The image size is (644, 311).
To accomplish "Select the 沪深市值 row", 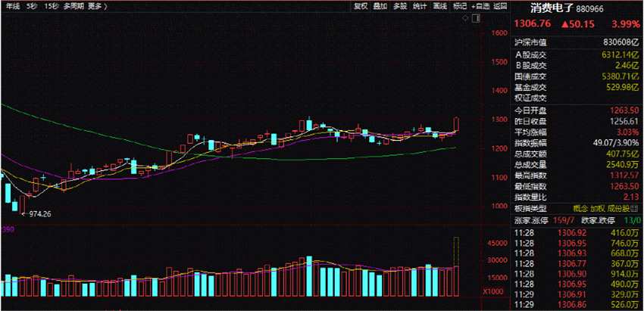I will pyautogui.click(x=577, y=42).
